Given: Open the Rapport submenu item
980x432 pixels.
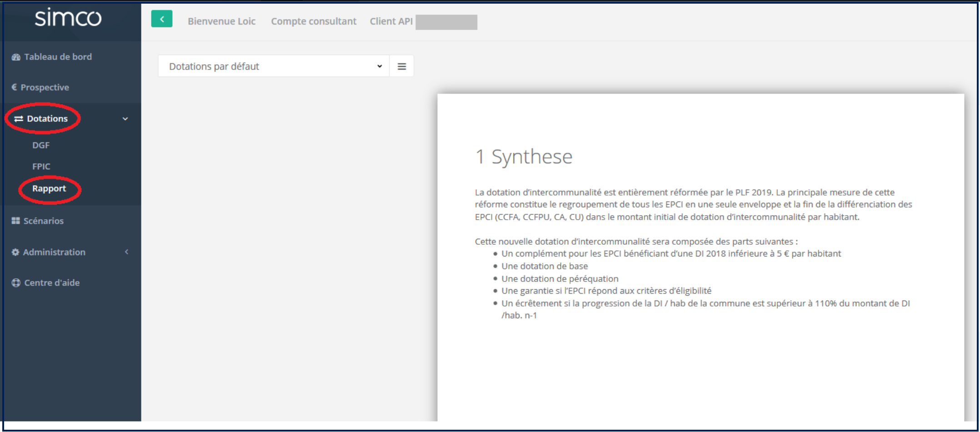Looking at the screenshot, I should click(49, 189).
